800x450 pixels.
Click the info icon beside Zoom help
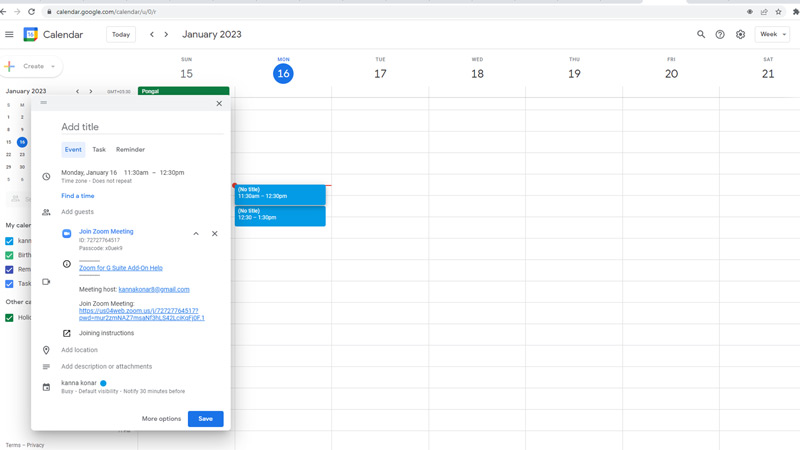[x=66, y=264]
